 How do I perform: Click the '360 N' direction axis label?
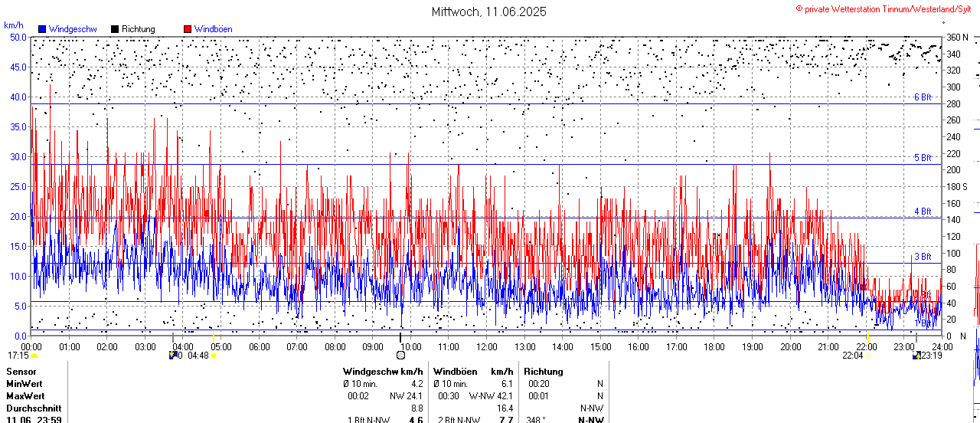click(x=958, y=37)
